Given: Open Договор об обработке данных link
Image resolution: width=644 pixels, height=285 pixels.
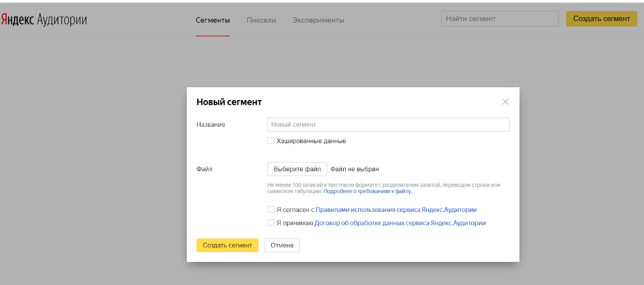Looking at the screenshot, I should pyautogui.click(x=400, y=223).
